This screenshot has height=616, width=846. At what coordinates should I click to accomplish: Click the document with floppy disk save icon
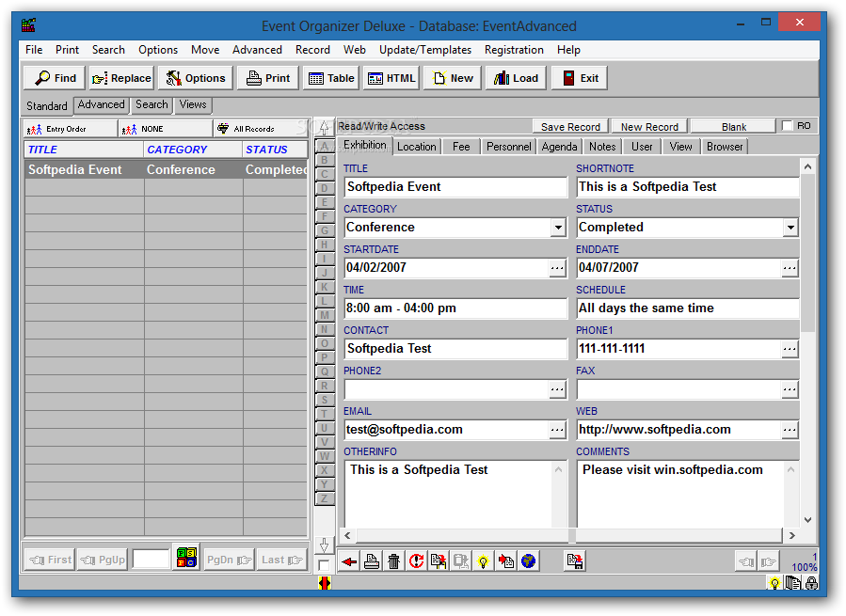(x=575, y=561)
